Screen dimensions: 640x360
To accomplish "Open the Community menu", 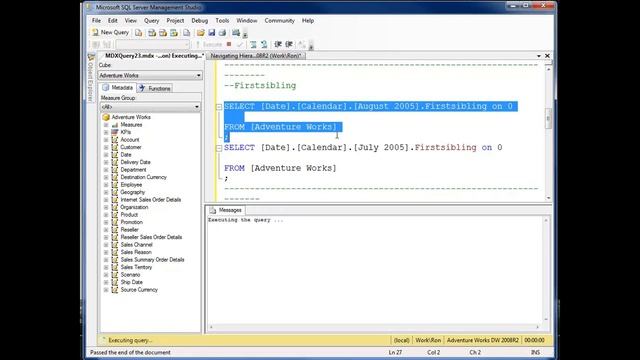I will click(x=279, y=20).
